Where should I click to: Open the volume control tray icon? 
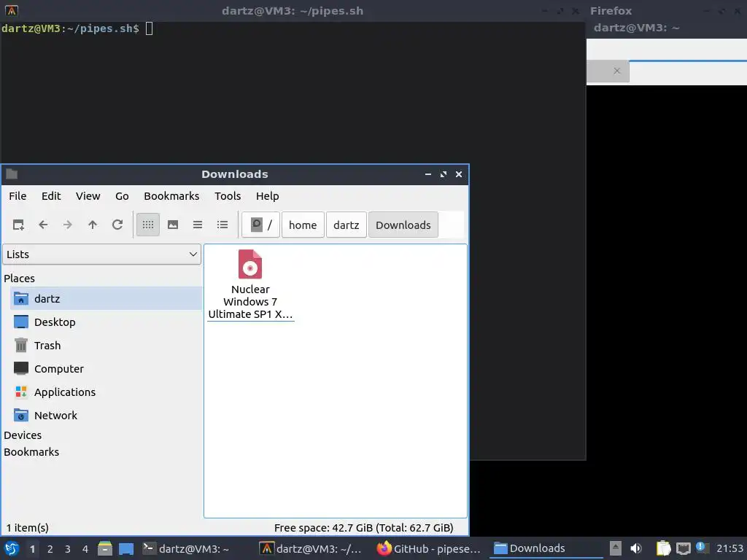(x=636, y=548)
